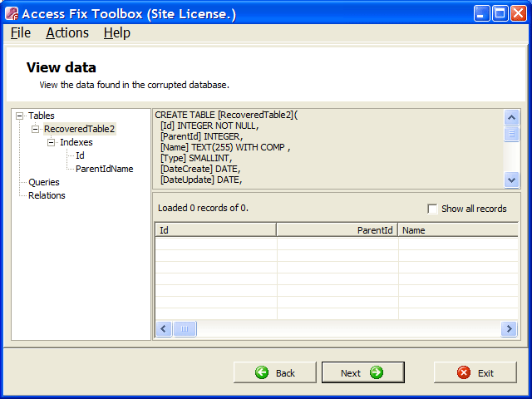The width and height of the screenshot is (532, 399).
Task: Quit using the Exit button
Action: (x=475, y=372)
